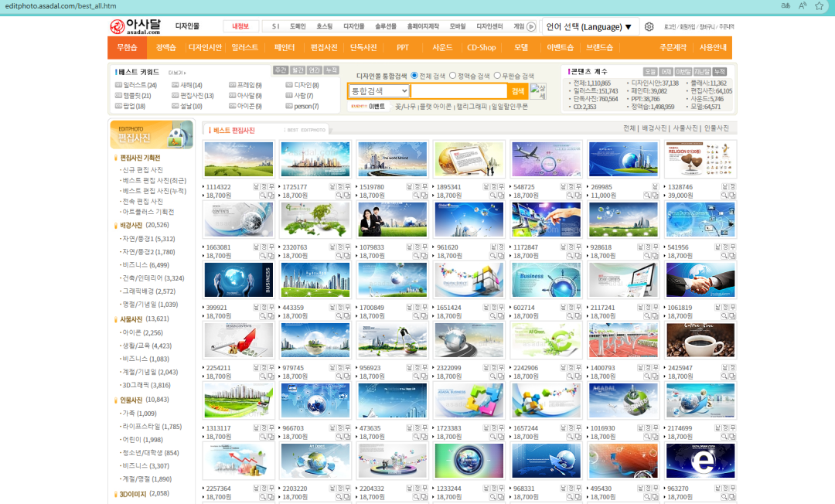Viewport: 835px width, 504px height.
Task: Bookmark this page with the browser star
Action: (x=819, y=5)
